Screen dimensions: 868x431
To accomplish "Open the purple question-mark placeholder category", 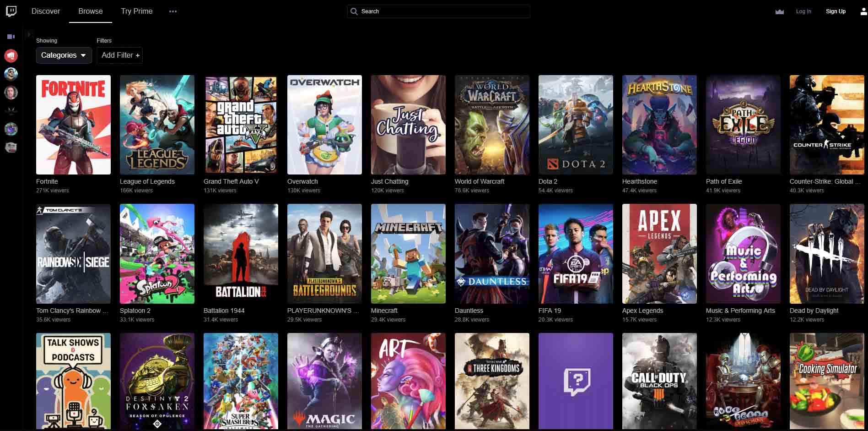I will coord(576,381).
